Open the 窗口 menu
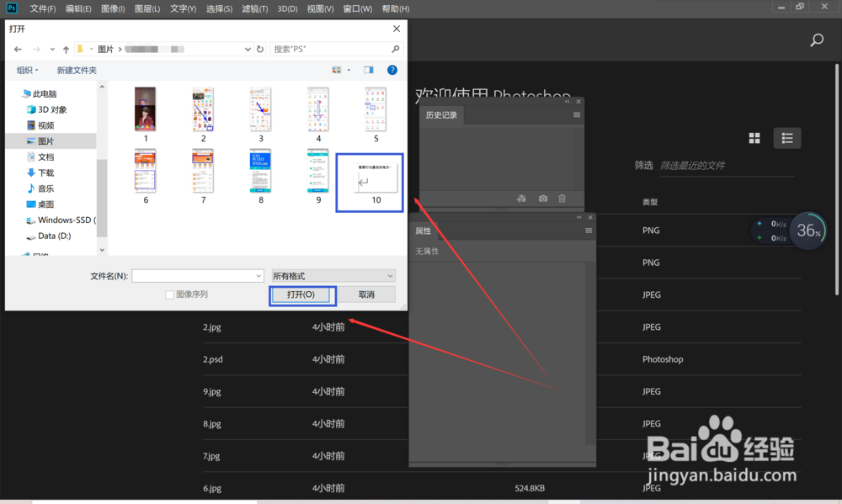842x504 pixels. (x=358, y=8)
